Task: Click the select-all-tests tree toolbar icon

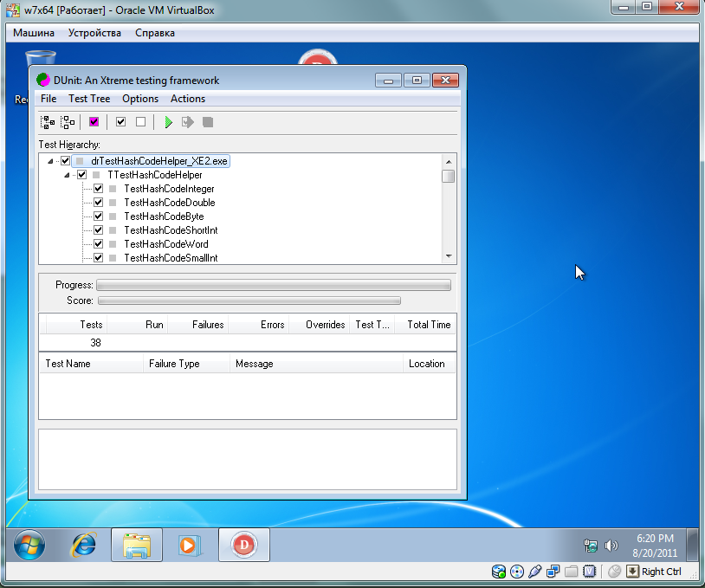Action: [48, 122]
